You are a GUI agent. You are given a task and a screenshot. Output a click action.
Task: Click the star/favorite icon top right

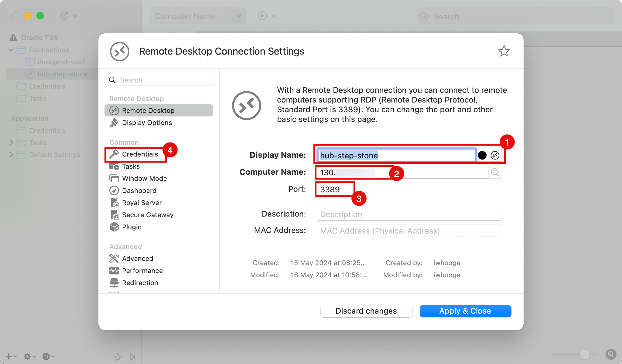(x=504, y=51)
